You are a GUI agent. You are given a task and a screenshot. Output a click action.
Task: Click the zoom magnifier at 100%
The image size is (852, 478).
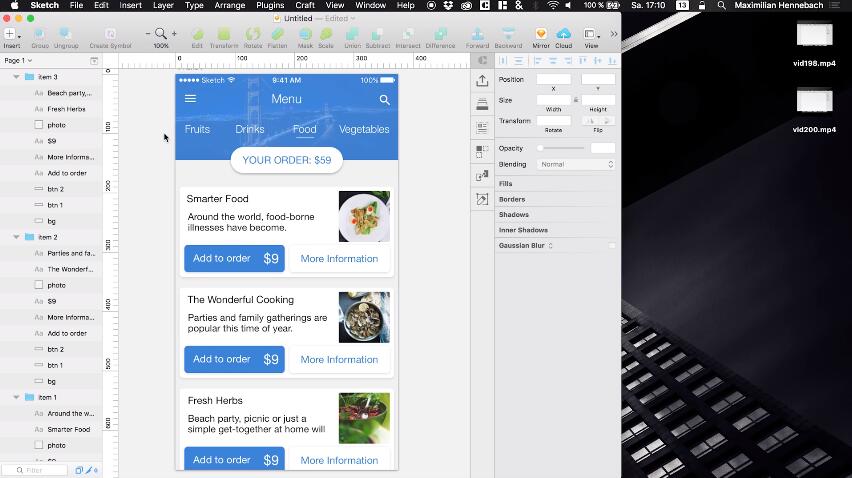click(161, 34)
